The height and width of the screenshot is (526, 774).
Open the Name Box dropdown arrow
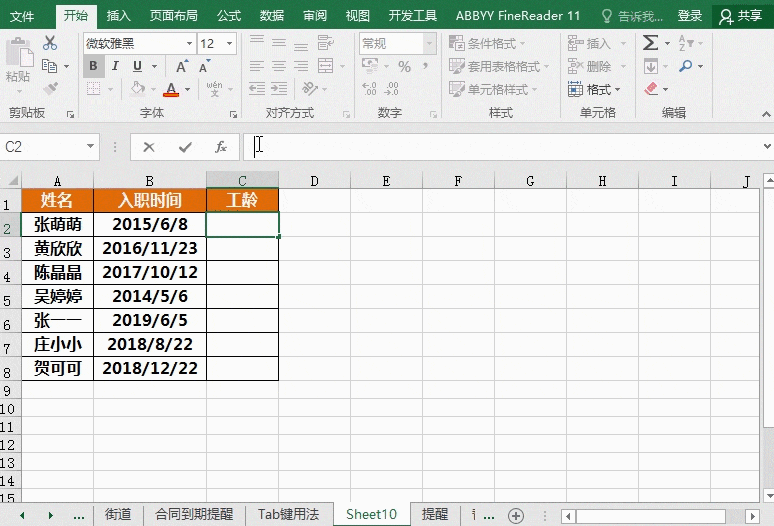click(x=90, y=146)
